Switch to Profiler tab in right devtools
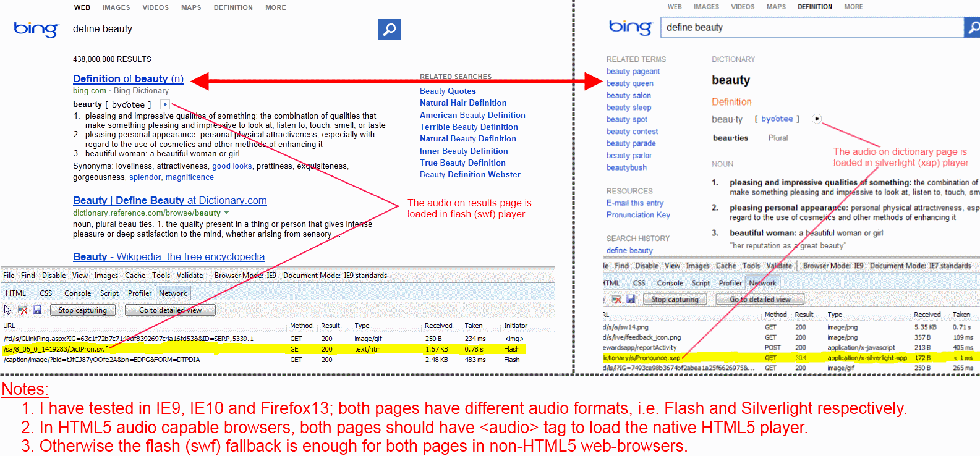980x456 pixels. pyautogui.click(x=730, y=283)
